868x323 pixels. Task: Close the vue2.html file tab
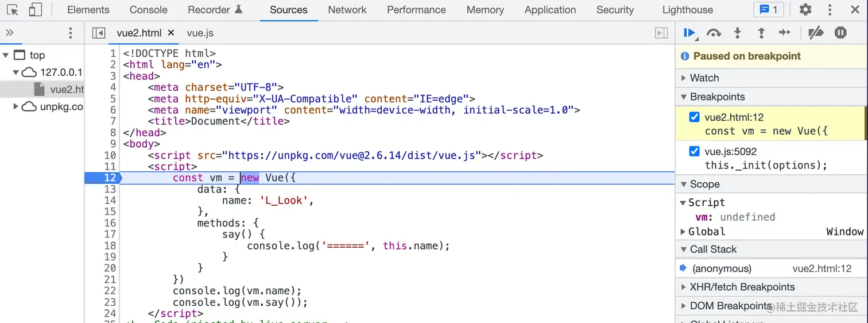click(170, 33)
